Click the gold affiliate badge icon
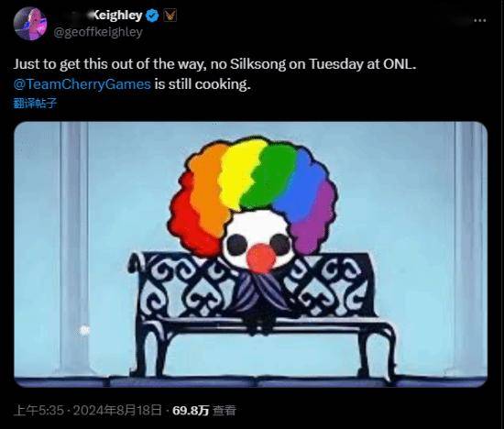This screenshot has width=504, height=429. pyautogui.click(x=170, y=16)
